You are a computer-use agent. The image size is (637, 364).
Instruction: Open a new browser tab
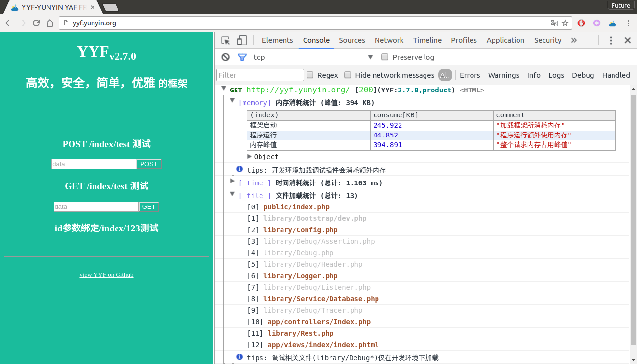(x=111, y=7)
